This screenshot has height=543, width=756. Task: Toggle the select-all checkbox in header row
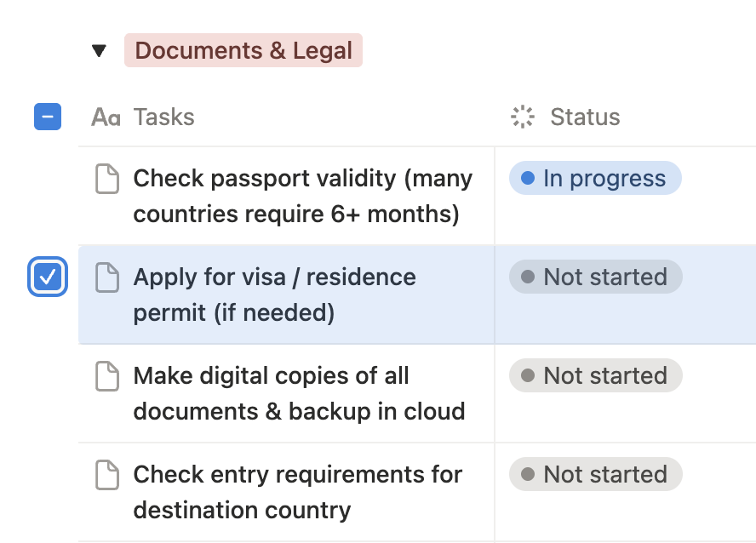47,117
